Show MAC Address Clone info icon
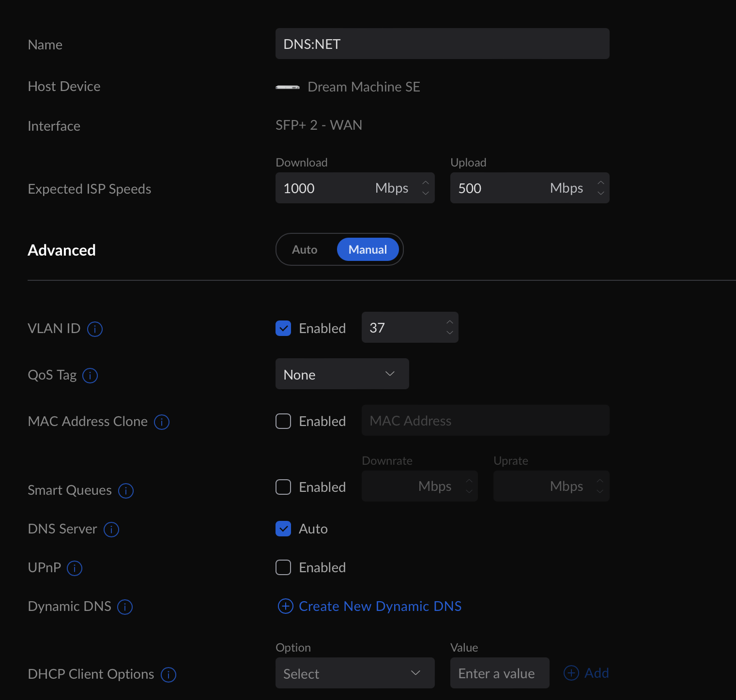736x700 pixels. click(162, 422)
